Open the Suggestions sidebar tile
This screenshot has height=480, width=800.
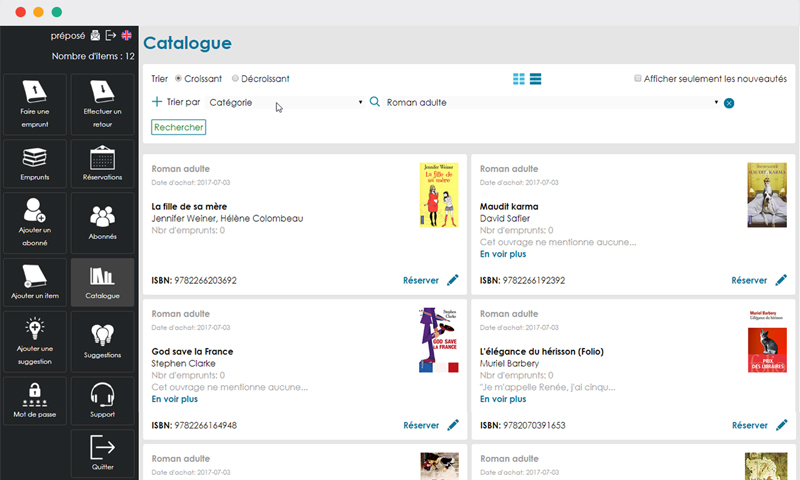coord(103,341)
